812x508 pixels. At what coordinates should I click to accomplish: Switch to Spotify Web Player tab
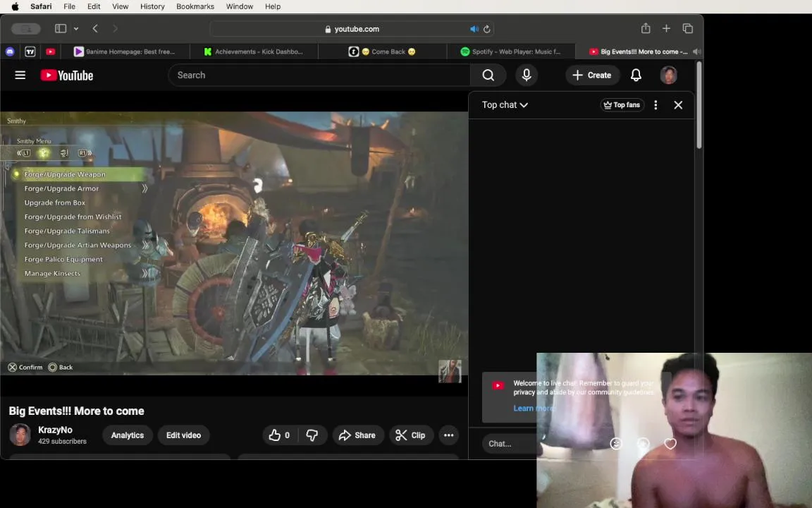pyautogui.click(x=510, y=52)
